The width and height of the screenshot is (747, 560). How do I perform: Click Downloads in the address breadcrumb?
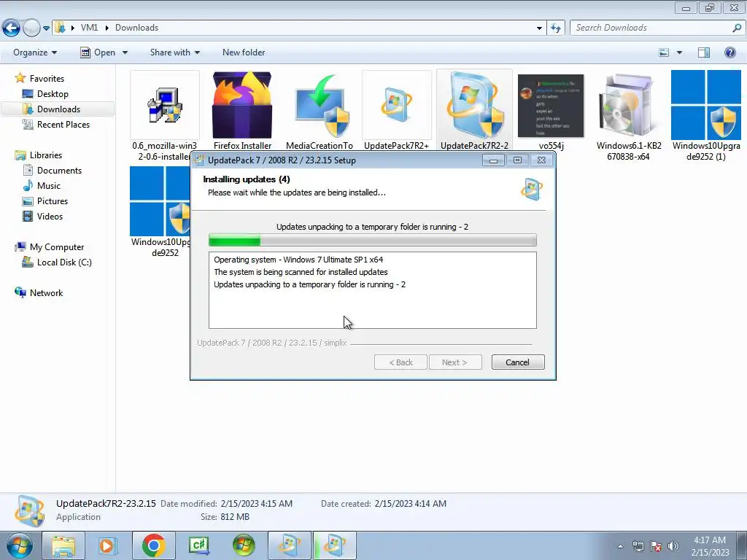(x=136, y=28)
